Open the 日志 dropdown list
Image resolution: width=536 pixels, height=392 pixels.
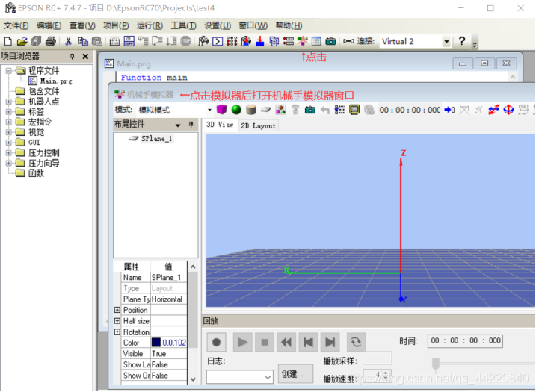[x=268, y=377]
